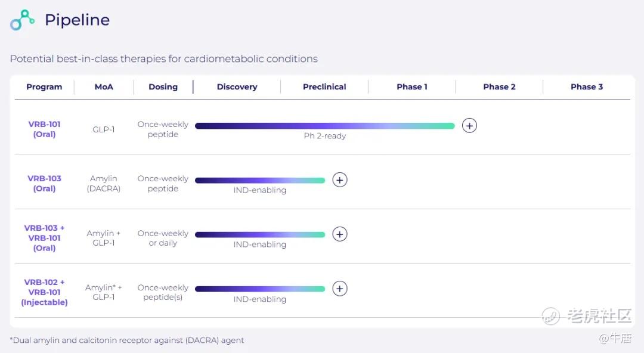Viewport: 644px width, 353px height.
Task: Expand the VRB-103 + VRB-101 Oral plus icon
Action: (340, 234)
